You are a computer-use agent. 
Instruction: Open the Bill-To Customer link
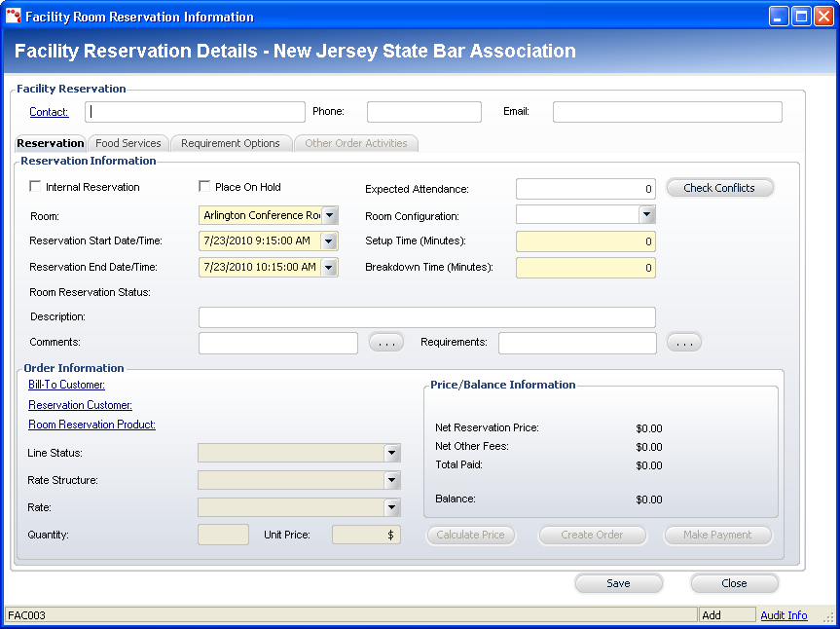[66, 385]
